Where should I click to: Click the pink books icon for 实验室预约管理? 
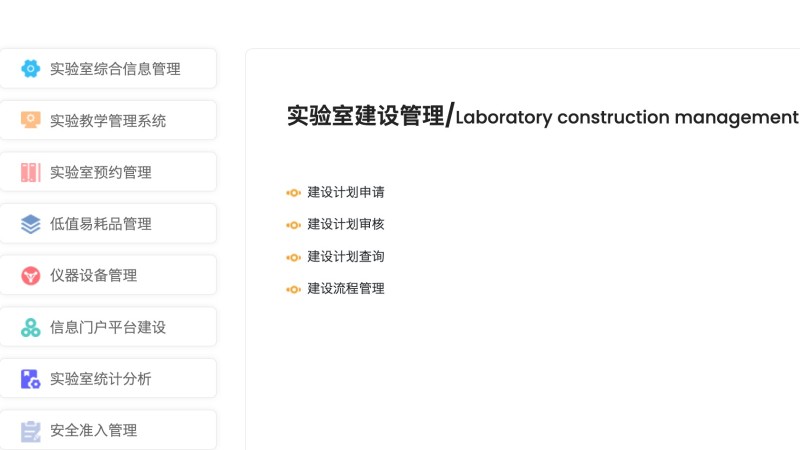31,172
